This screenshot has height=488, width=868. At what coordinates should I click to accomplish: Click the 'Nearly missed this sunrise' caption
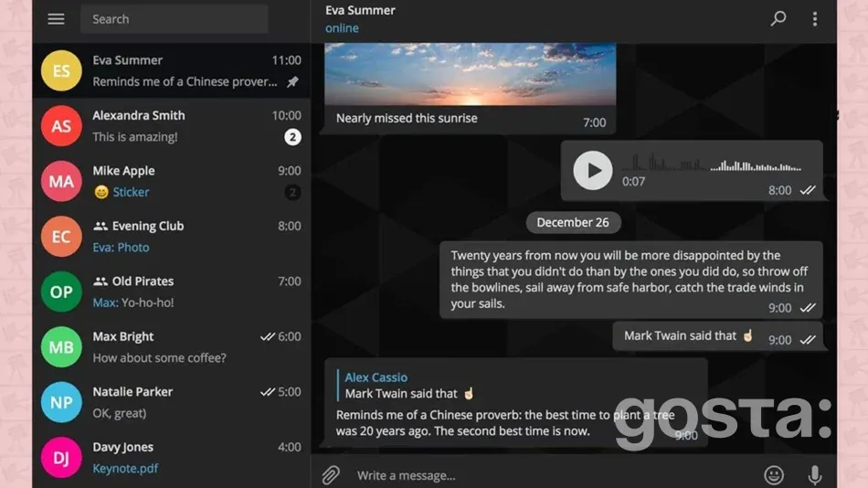click(407, 119)
